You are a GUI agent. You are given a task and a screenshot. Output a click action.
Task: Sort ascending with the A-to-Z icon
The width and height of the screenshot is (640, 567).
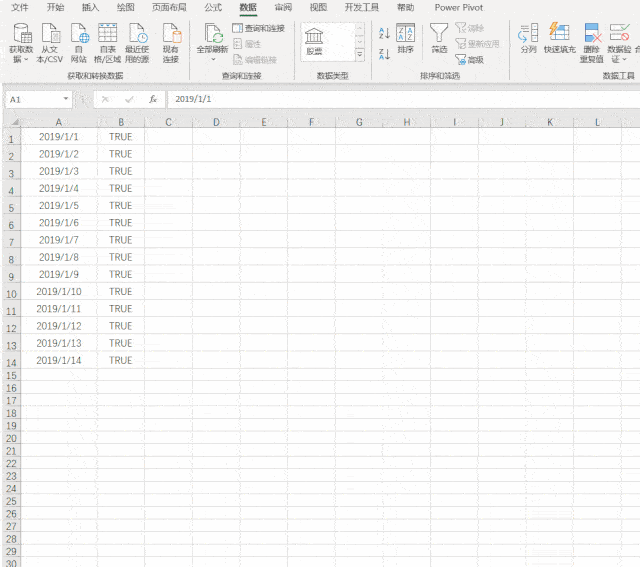coord(384,33)
